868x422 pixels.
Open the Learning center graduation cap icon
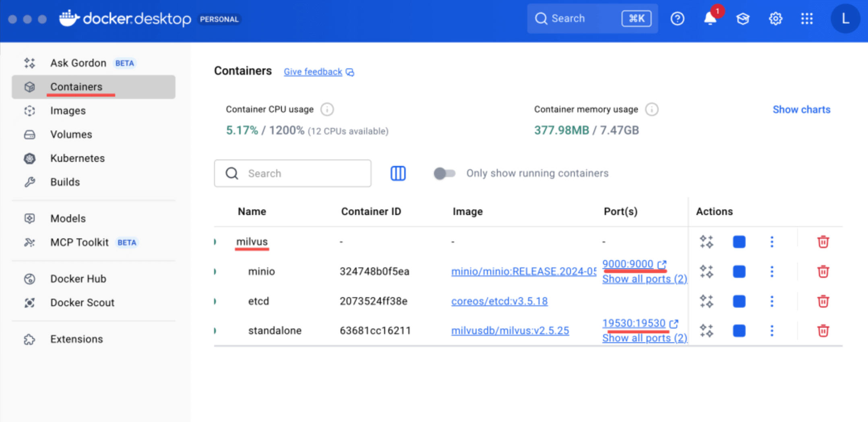tap(743, 19)
